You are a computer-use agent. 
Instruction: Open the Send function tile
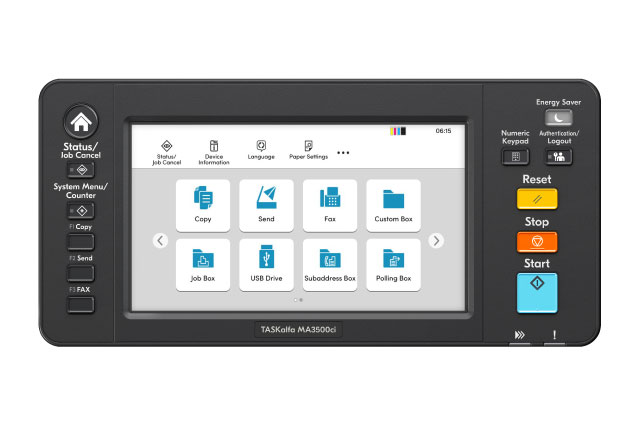click(266, 205)
